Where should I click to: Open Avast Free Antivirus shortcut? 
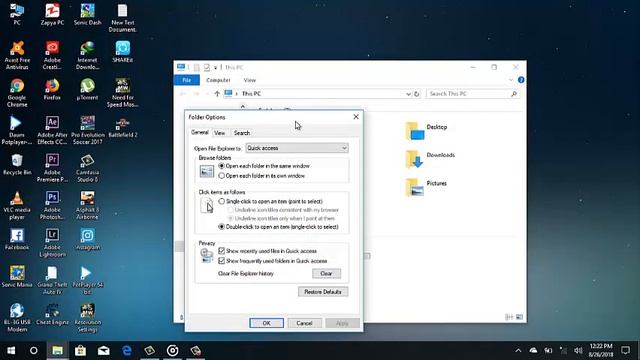(17, 56)
